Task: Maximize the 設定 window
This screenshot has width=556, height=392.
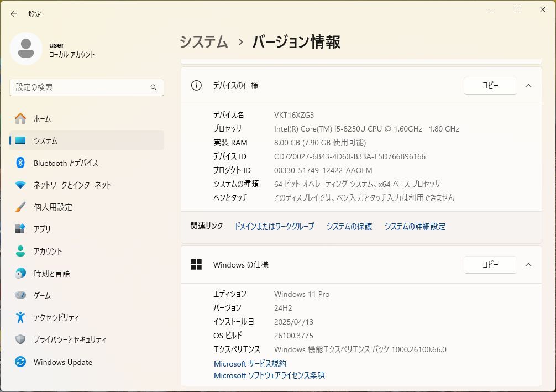Action: [517, 9]
